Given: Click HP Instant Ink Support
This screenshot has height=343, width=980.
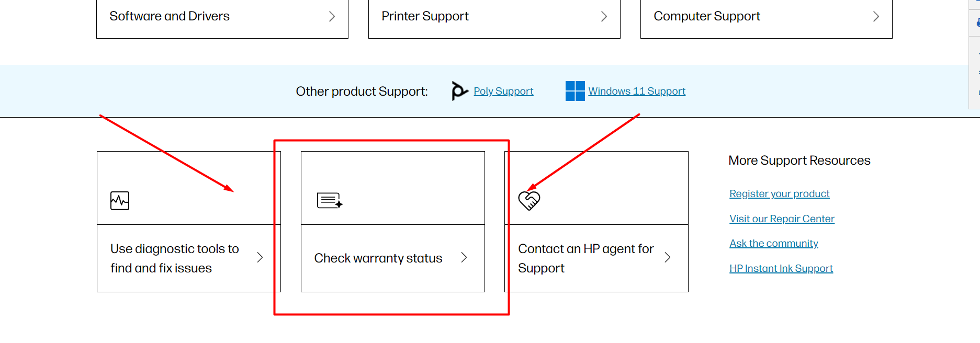Looking at the screenshot, I should point(781,268).
